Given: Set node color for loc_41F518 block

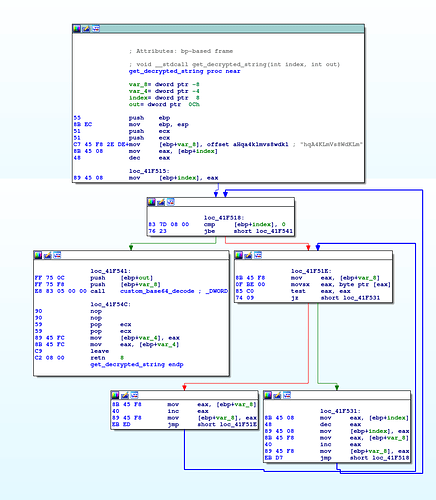Looking at the screenshot, I should [x=151, y=202].
